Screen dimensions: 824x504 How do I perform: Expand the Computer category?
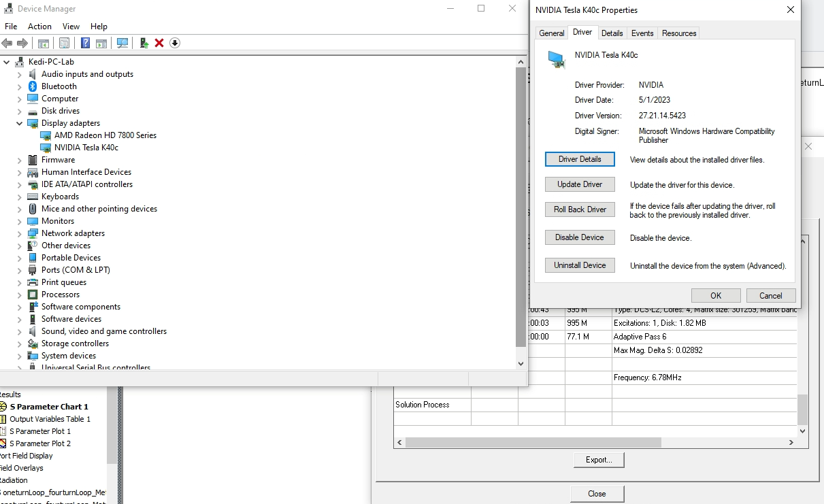point(20,99)
